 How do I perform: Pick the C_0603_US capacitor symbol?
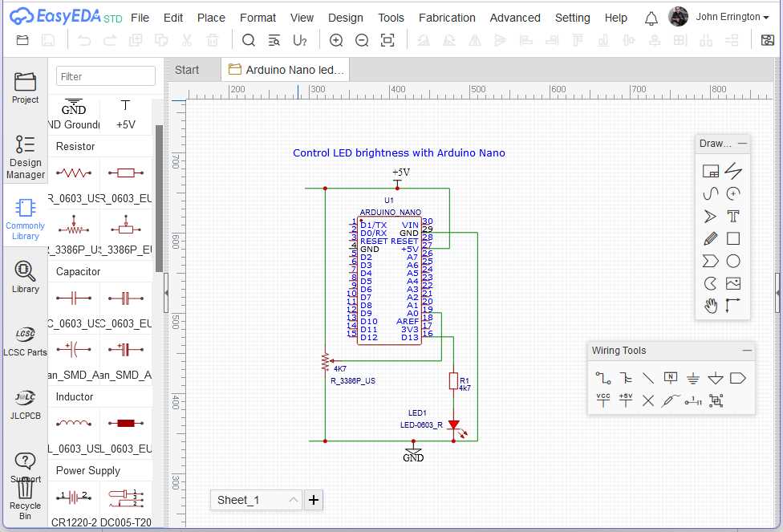point(74,307)
